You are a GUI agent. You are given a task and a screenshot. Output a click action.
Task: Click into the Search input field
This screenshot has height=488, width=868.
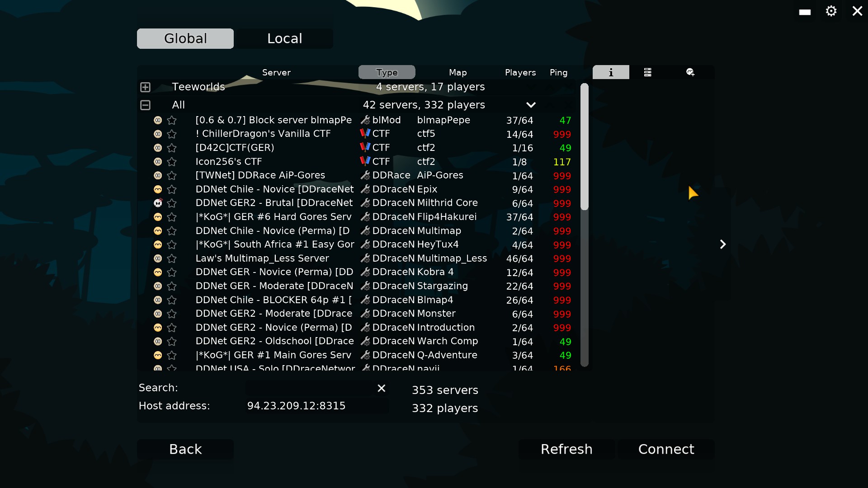tap(310, 388)
